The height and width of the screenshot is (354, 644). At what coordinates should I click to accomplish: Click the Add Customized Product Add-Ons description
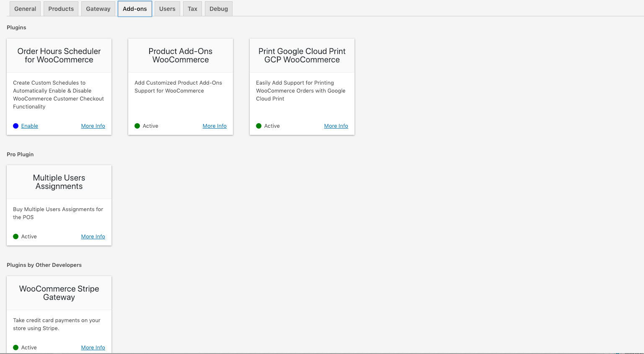click(178, 87)
